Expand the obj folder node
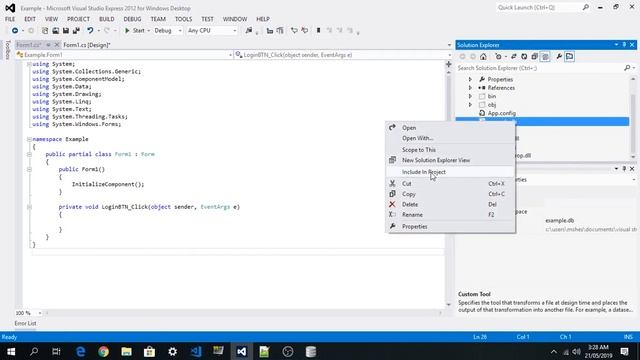The image size is (640, 360). pos(470,105)
